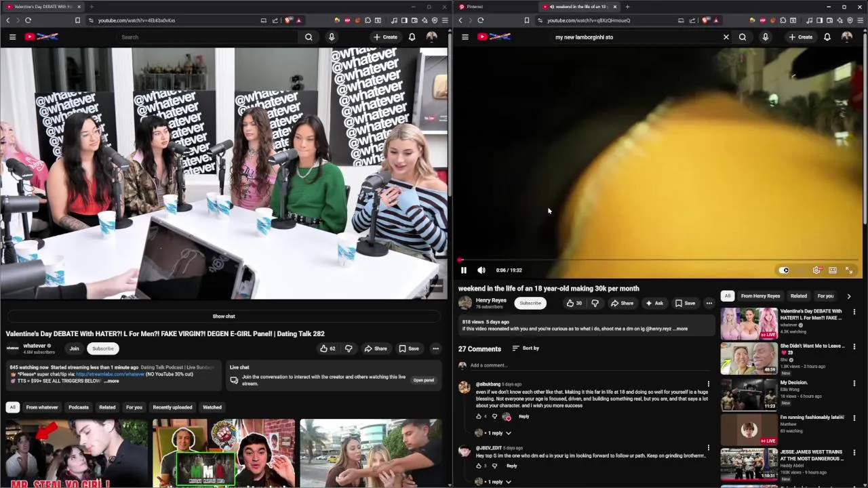This screenshot has height=488, width=868.
Task: Open options for @albukbang comment
Action: pyautogui.click(x=709, y=384)
